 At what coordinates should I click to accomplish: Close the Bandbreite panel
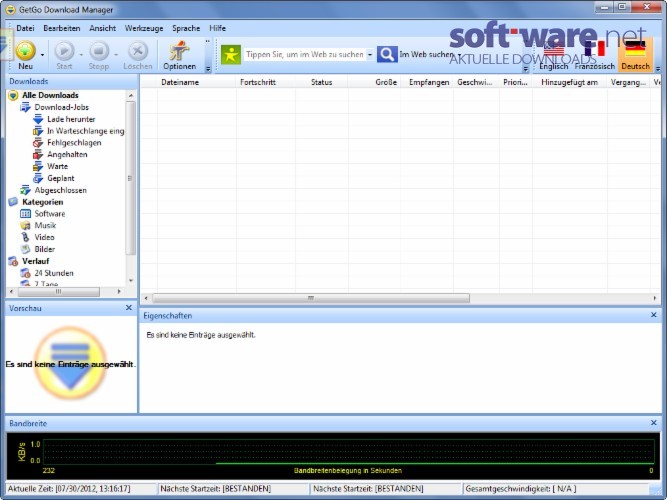[654, 423]
